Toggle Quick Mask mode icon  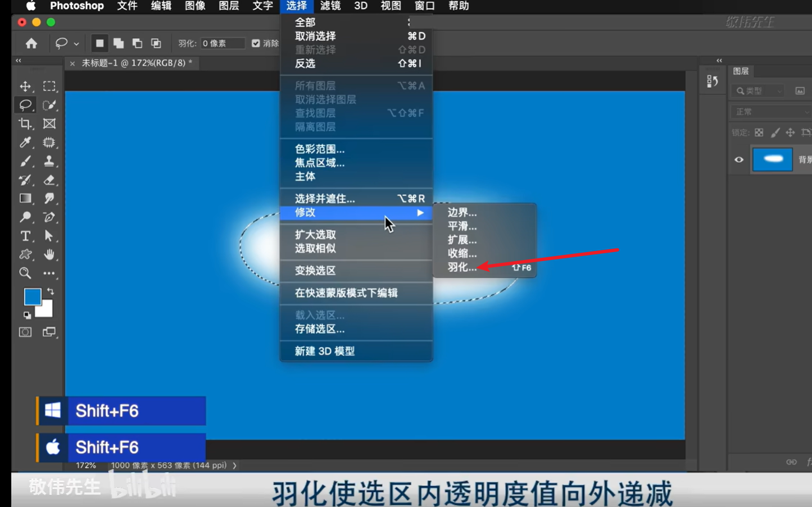(25, 332)
